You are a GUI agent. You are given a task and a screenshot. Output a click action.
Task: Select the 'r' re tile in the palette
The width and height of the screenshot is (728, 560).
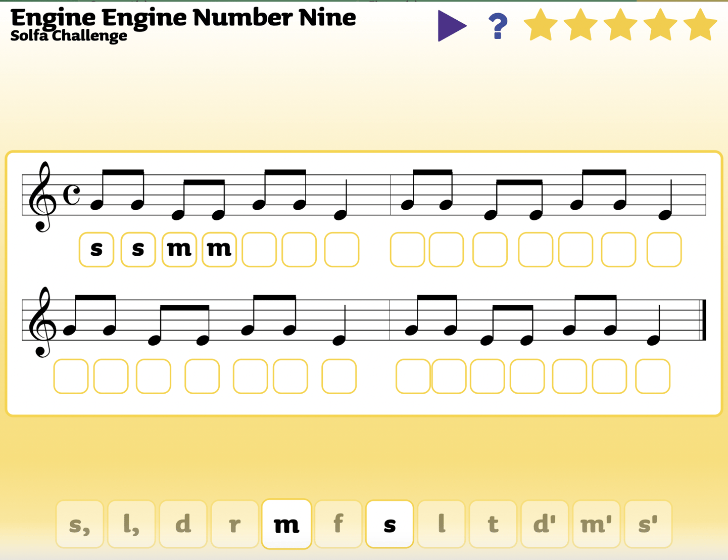234,525
